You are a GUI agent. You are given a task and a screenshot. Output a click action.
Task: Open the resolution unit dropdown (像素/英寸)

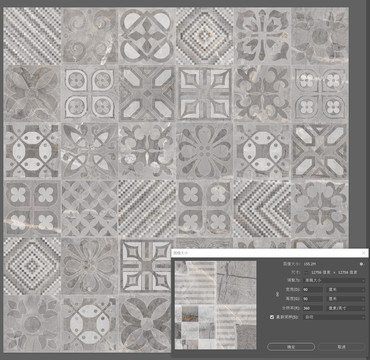(x=346, y=308)
